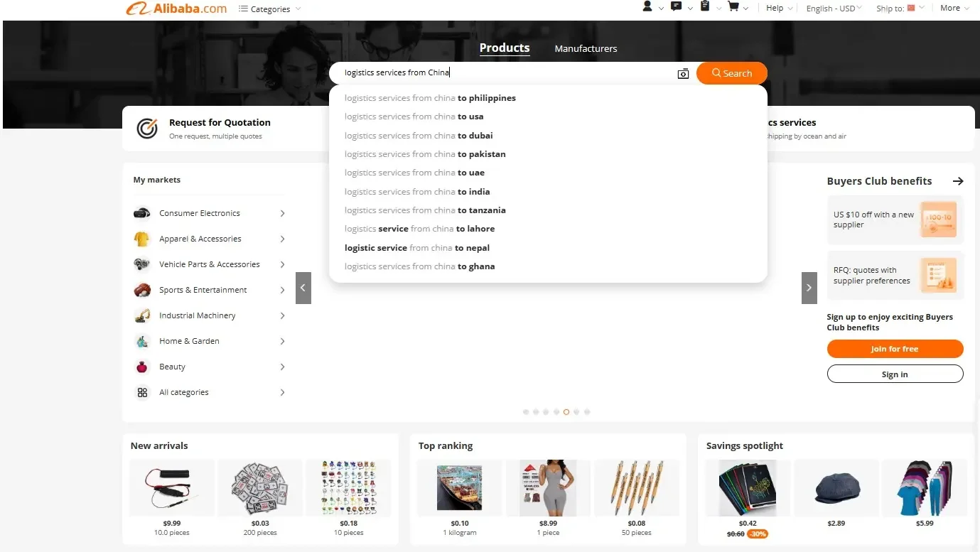
Task: Open image search with the camera icon
Action: tap(683, 73)
